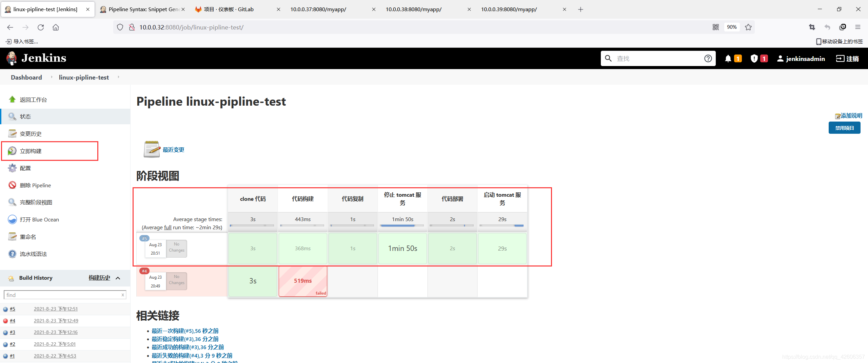Click the red status ball of build #4
Image resolution: width=868 pixels, height=363 pixels.
[5, 321]
